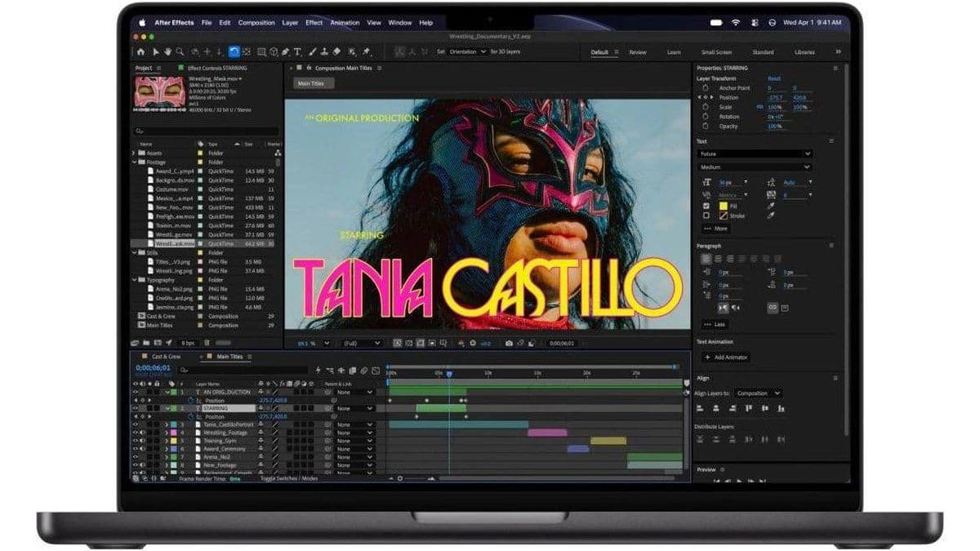The width and height of the screenshot is (980, 551).
Task: Expand the Tania_CastilloPortrait layer twirl arrow
Action: pyautogui.click(x=167, y=425)
